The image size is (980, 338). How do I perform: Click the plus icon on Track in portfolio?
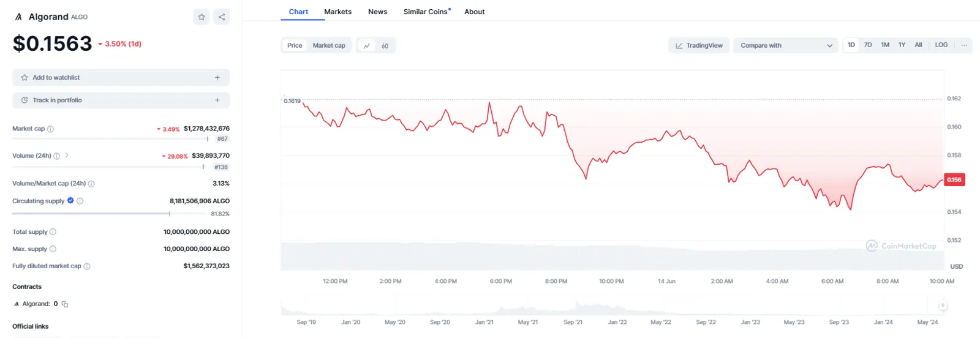(x=217, y=100)
